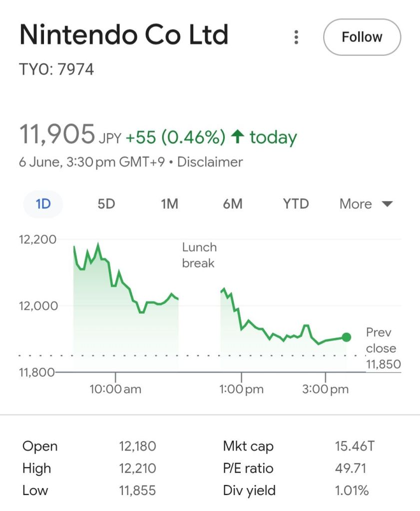Click the green up arrow icon
The width and height of the screenshot is (420, 511).
[238, 137]
